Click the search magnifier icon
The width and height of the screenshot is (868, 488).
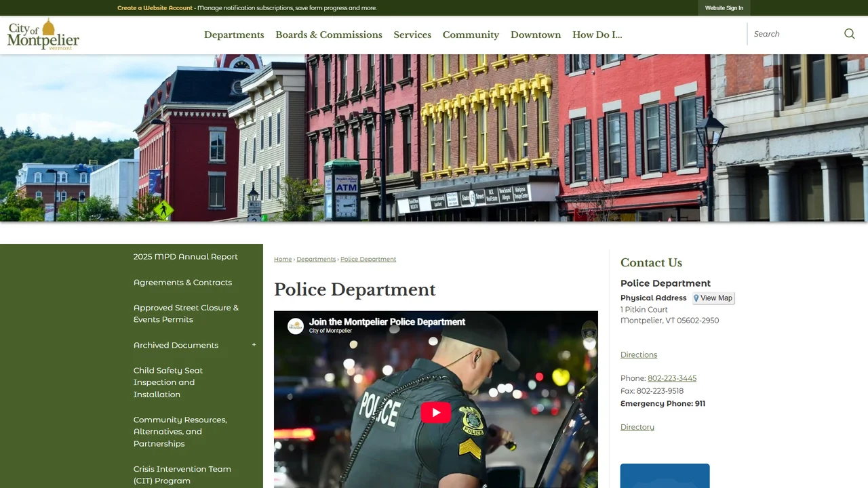[849, 34]
